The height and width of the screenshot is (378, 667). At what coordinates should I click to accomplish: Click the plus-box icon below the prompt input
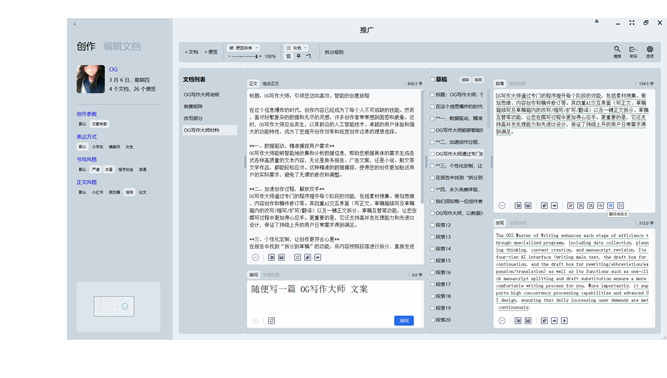pos(271,321)
